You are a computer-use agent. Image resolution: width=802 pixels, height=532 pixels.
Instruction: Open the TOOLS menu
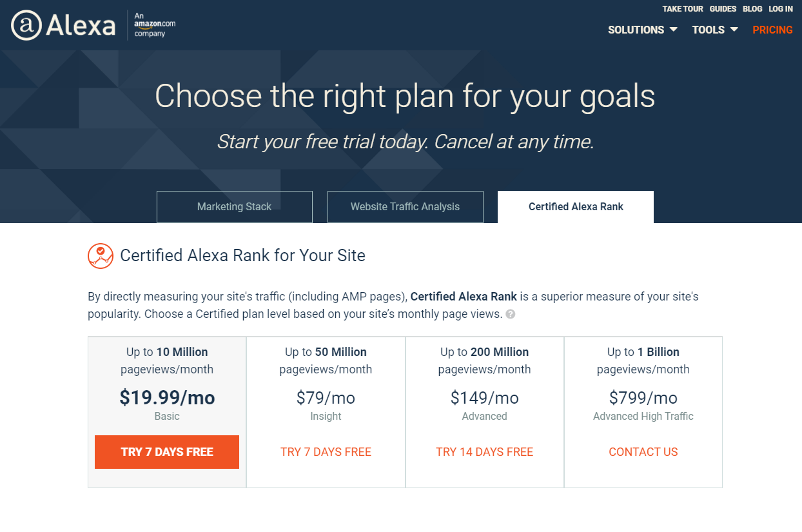coord(707,30)
